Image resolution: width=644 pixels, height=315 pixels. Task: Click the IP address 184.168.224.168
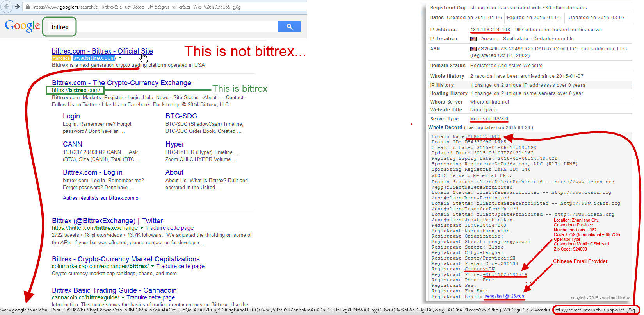(490, 30)
